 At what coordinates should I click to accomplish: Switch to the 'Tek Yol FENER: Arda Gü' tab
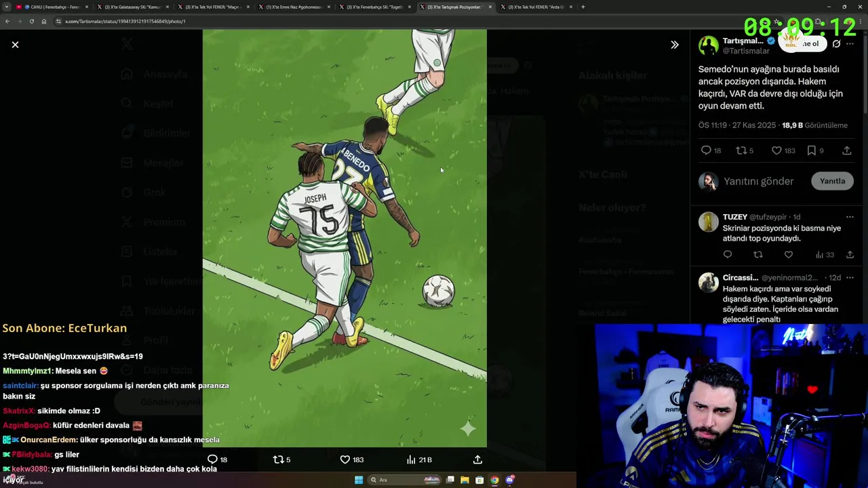pyautogui.click(x=536, y=7)
